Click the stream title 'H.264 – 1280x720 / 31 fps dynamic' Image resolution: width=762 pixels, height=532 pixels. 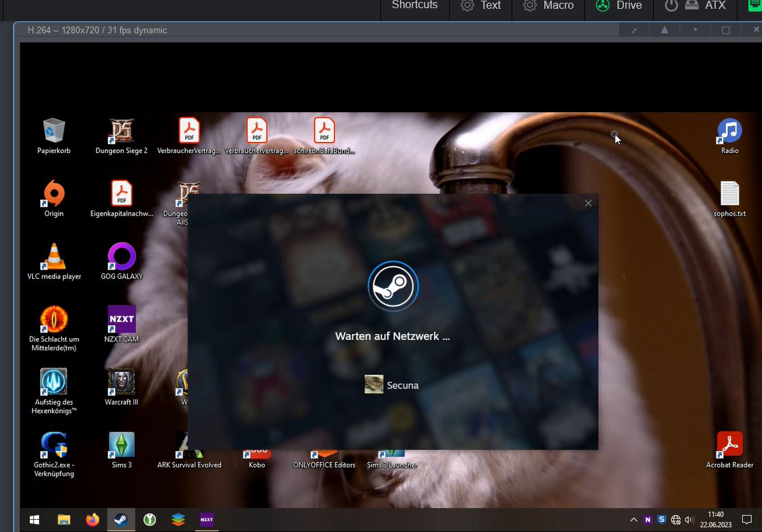(x=97, y=30)
